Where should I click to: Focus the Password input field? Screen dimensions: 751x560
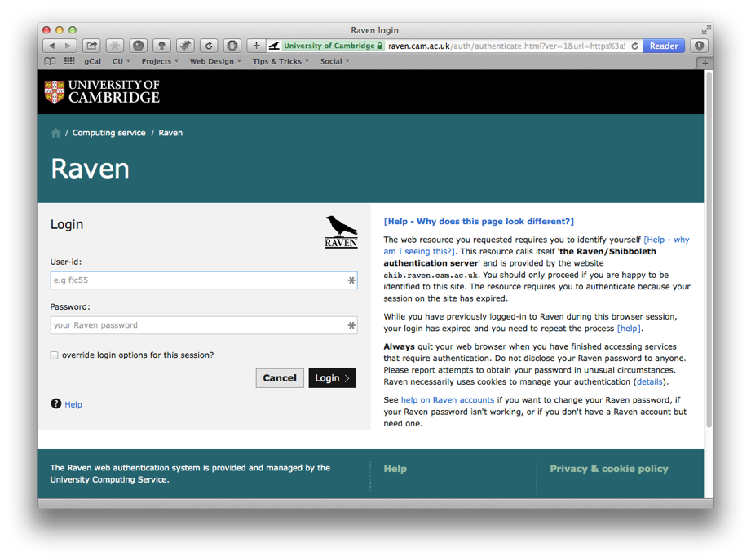204,325
